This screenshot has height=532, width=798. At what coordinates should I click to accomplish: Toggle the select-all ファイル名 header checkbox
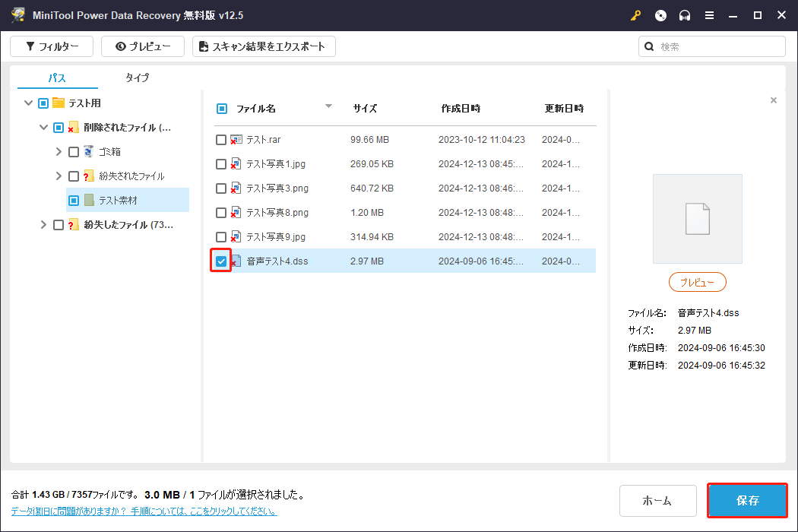222,109
